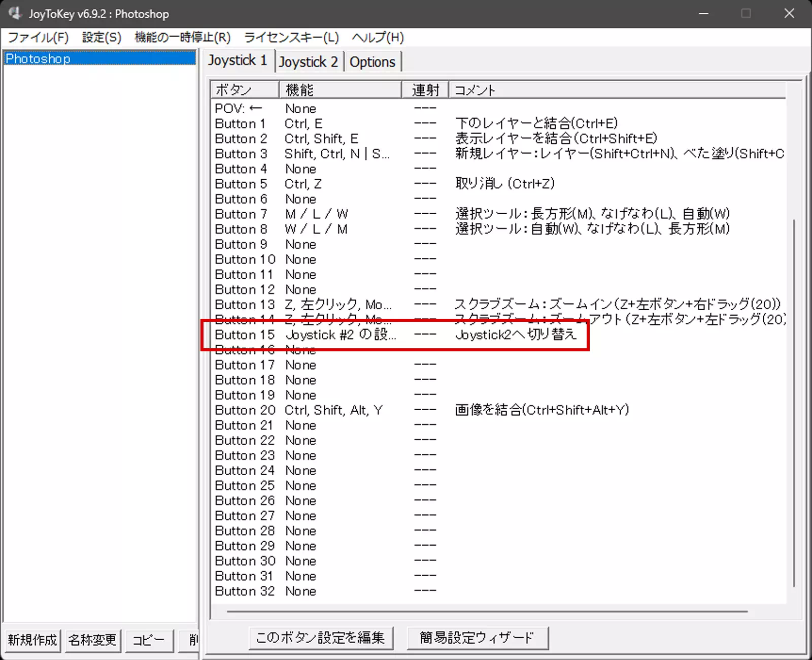The height and width of the screenshot is (660, 812).
Task: Click the 機能 column header
Action: pos(341,90)
